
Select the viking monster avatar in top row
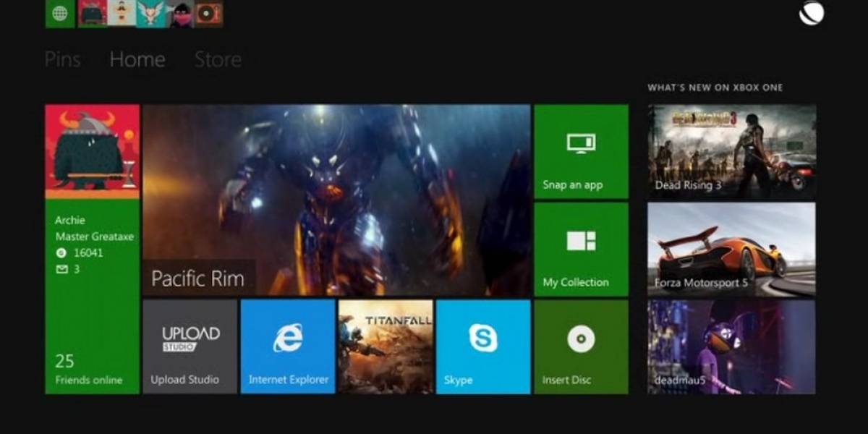[92, 14]
